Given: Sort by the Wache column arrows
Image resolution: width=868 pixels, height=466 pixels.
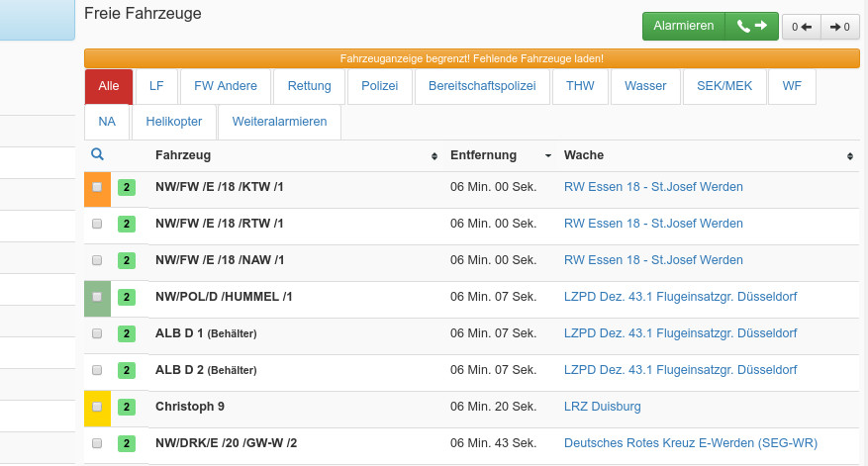Looking at the screenshot, I should pos(850,156).
